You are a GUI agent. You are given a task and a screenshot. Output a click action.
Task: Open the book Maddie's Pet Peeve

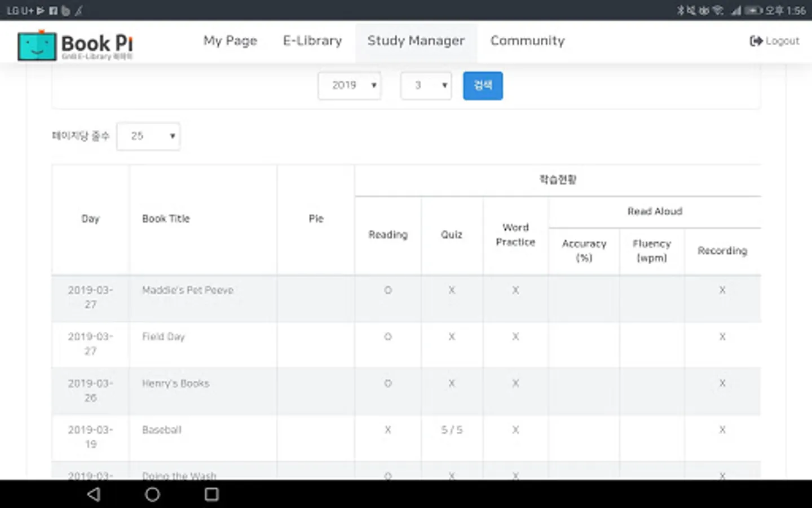[187, 290]
